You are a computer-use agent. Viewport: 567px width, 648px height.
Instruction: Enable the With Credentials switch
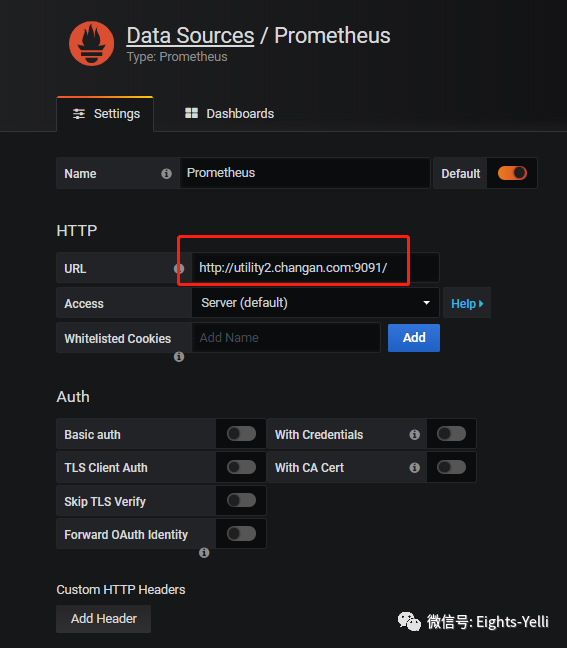[451, 434]
